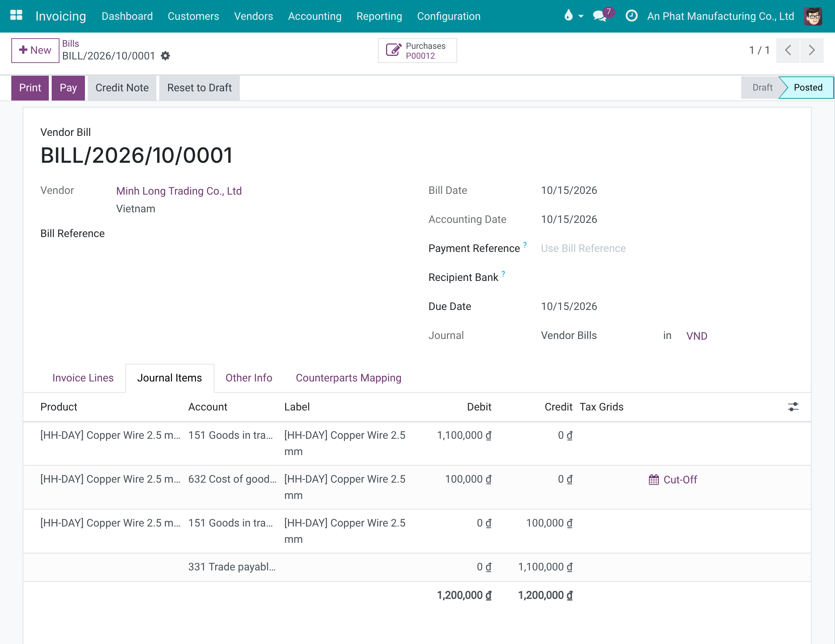Viewport: 835px width, 644px height.
Task: Switch company An Phat Manufacturing Co., Ltd
Action: click(720, 16)
